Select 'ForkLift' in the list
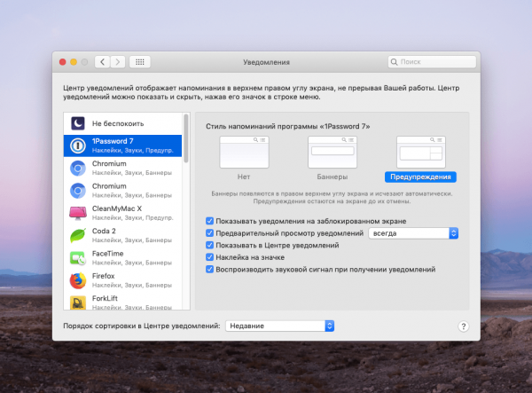This screenshot has width=532, height=393. (122, 302)
